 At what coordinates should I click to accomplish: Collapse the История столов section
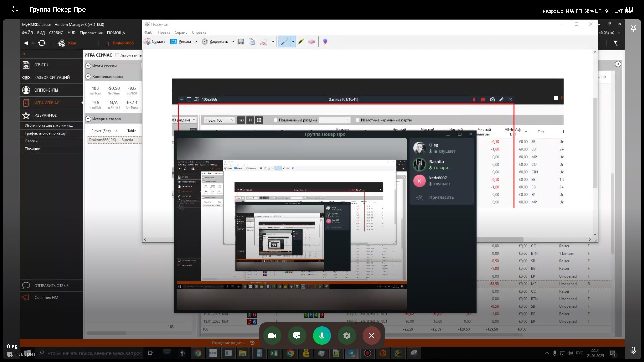click(x=88, y=119)
